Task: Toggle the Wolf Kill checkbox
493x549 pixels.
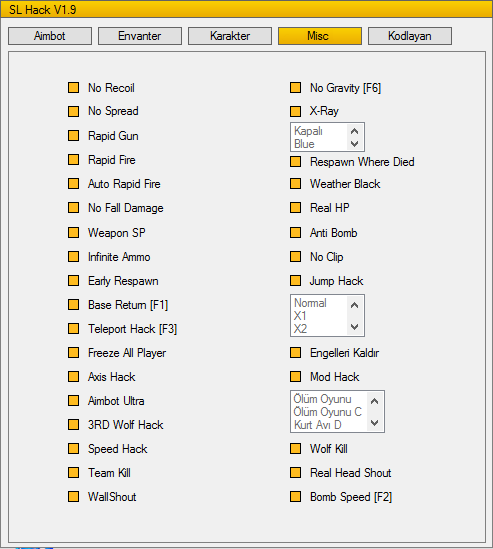Action: [295, 449]
